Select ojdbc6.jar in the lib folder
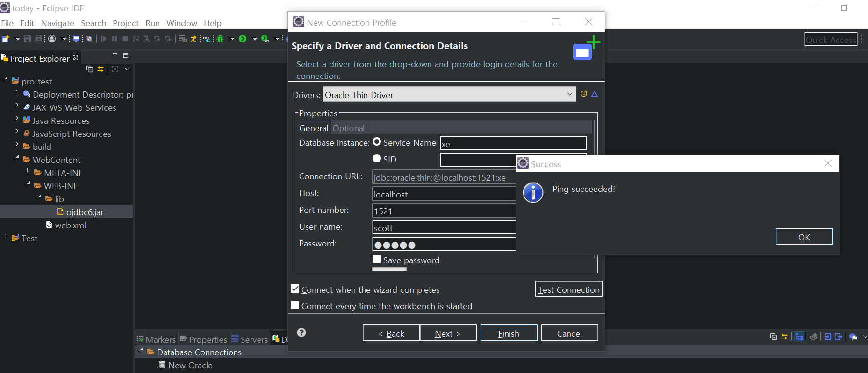 [85, 212]
